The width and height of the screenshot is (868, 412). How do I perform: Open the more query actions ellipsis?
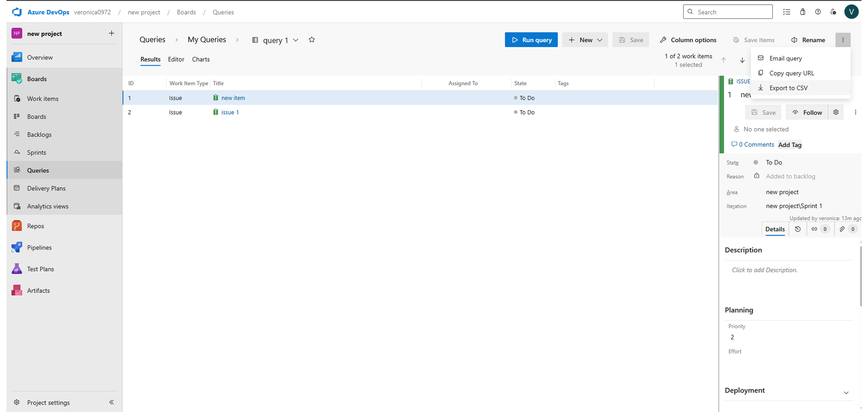point(843,40)
